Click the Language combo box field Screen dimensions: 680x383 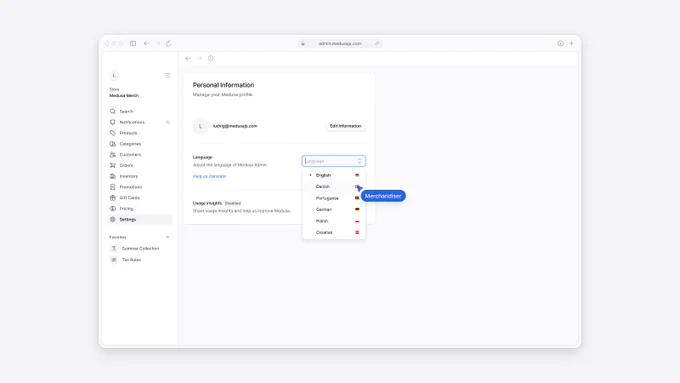point(333,161)
